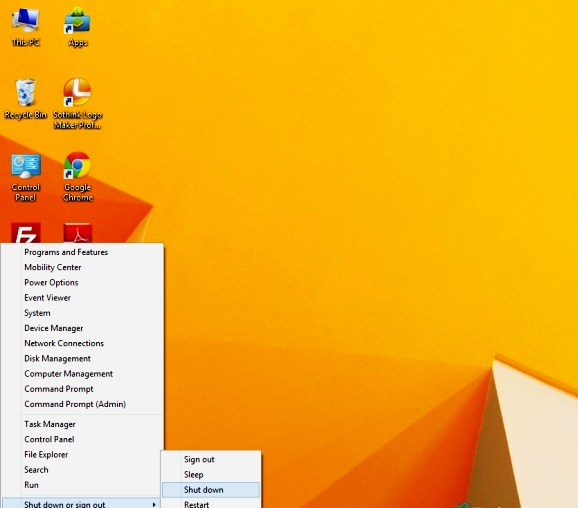Select the Recycle Bin icon
Image resolution: width=578 pixels, height=508 pixels.
(25, 99)
